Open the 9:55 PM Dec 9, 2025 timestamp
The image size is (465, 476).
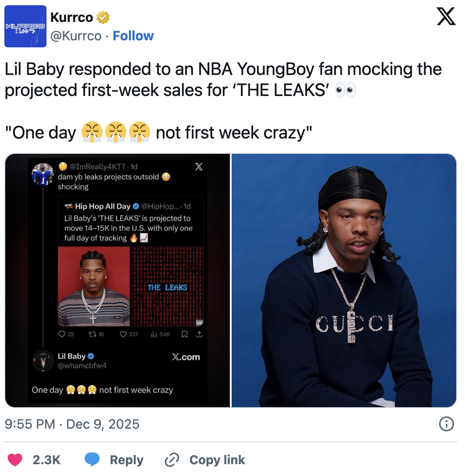coord(72,424)
